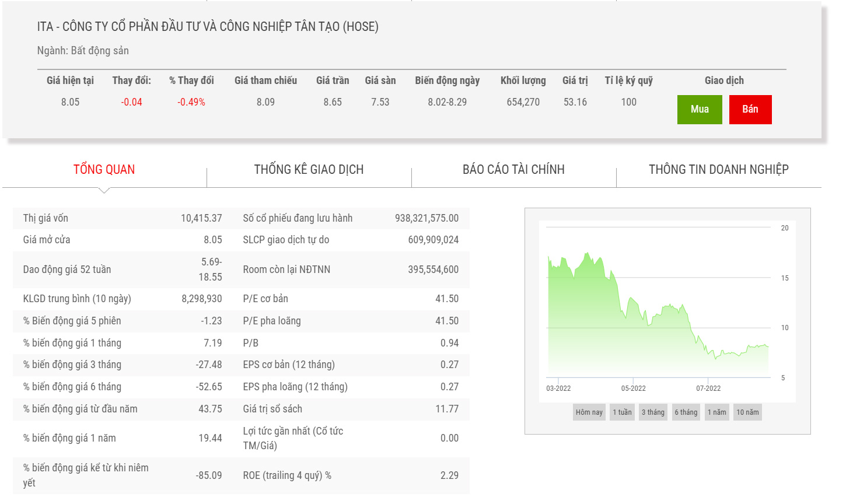Click the 07-2022 label on chart axis

click(708, 388)
